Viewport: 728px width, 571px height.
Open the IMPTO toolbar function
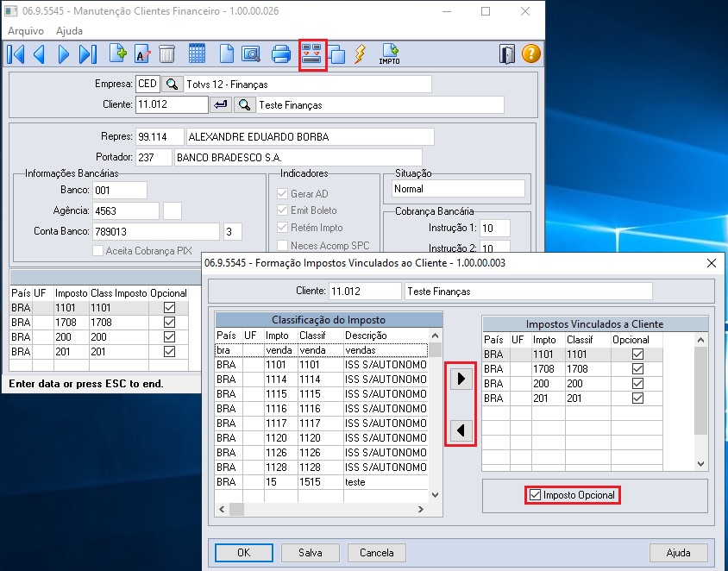pos(389,54)
